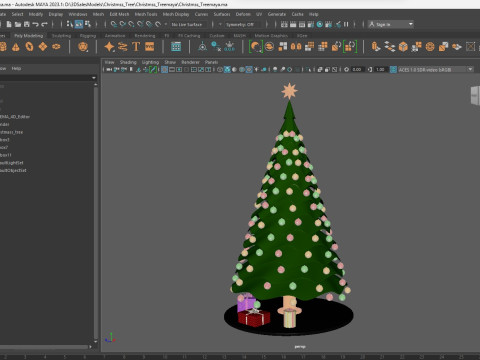
Task: Open the Deform menu
Action: tap(243, 14)
